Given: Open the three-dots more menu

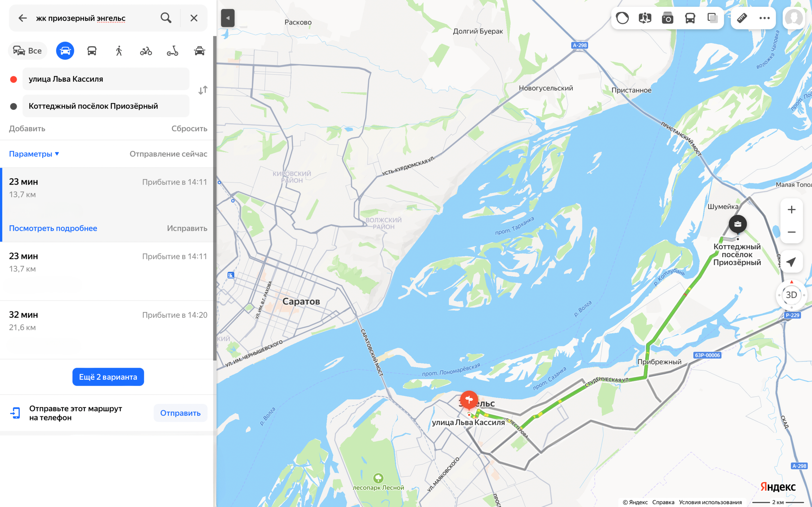Looking at the screenshot, I should click(x=764, y=18).
